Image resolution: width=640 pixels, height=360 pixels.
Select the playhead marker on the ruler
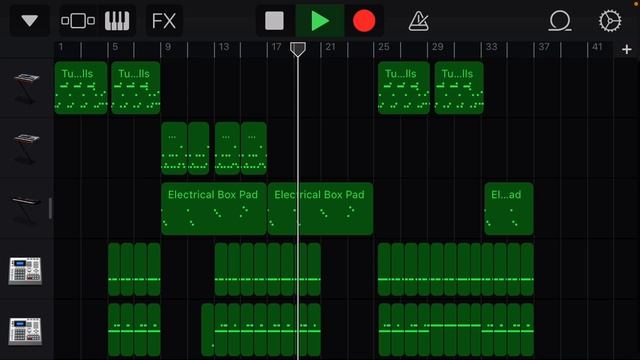(298, 49)
